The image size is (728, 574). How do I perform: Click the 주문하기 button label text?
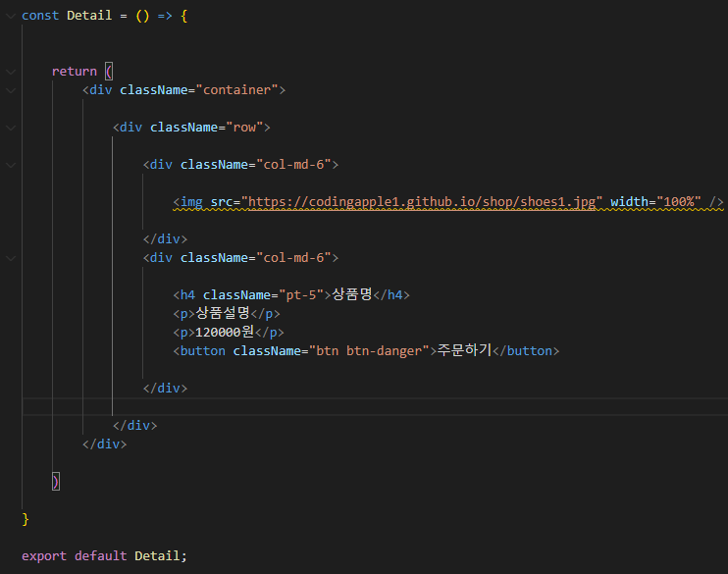(x=464, y=350)
